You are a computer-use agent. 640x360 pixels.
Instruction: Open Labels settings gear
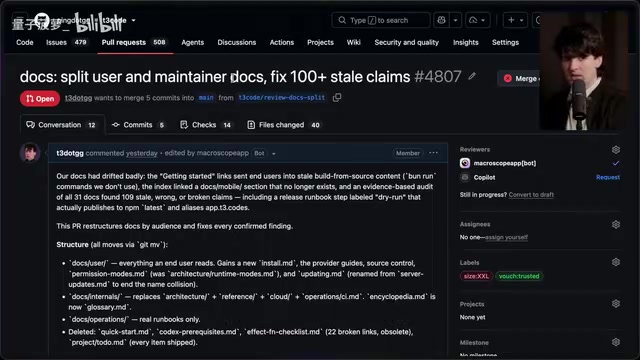pyautogui.click(x=616, y=262)
